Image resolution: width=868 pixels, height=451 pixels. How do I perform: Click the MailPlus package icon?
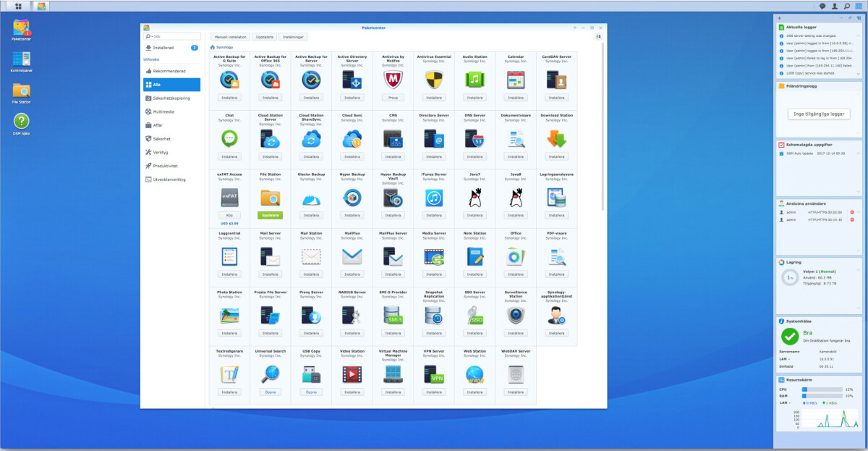pyautogui.click(x=352, y=256)
